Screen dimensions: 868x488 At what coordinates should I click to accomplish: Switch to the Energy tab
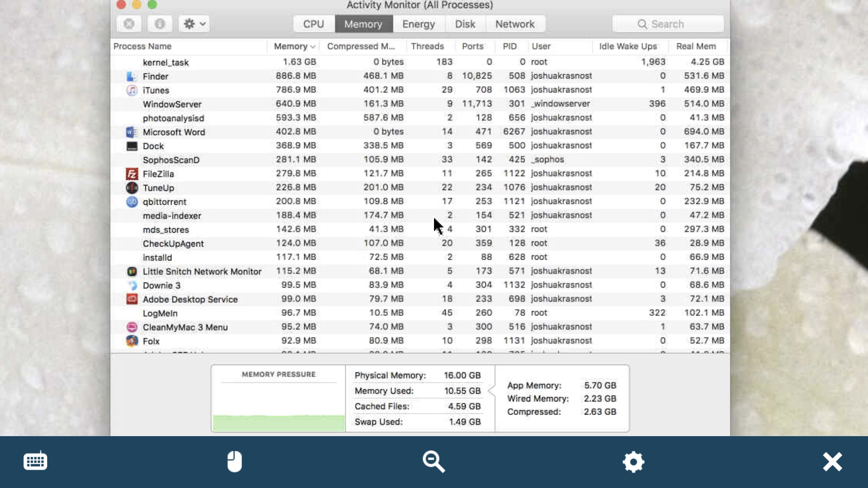[419, 24]
